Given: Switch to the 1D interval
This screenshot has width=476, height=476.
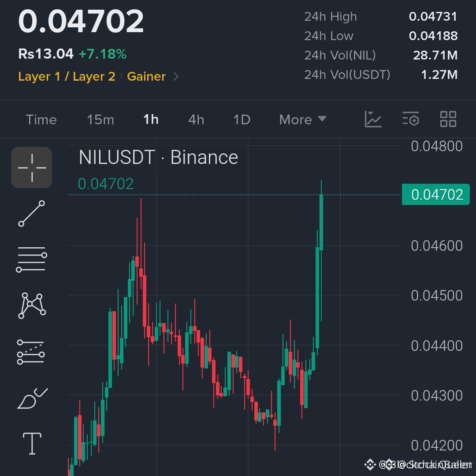Looking at the screenshot, I should (242, 119).
